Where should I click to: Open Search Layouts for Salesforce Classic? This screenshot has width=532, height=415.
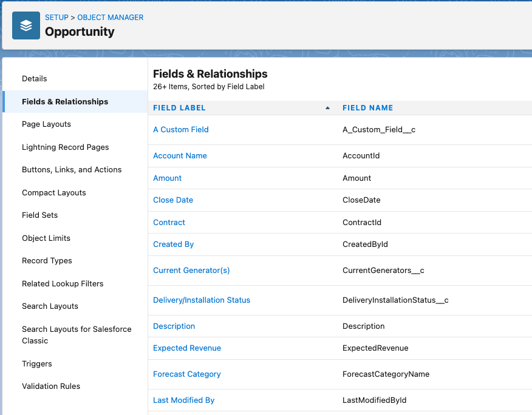click(77, 334)
